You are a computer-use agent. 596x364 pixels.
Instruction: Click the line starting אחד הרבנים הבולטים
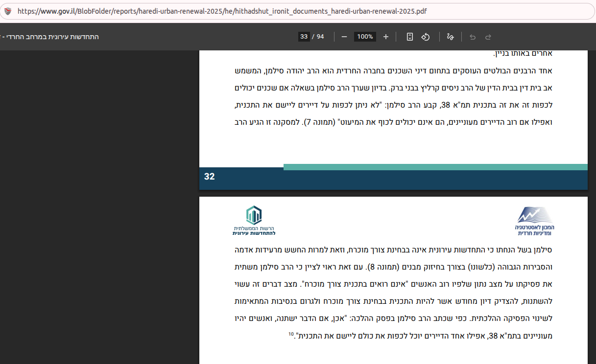point(394,71)
